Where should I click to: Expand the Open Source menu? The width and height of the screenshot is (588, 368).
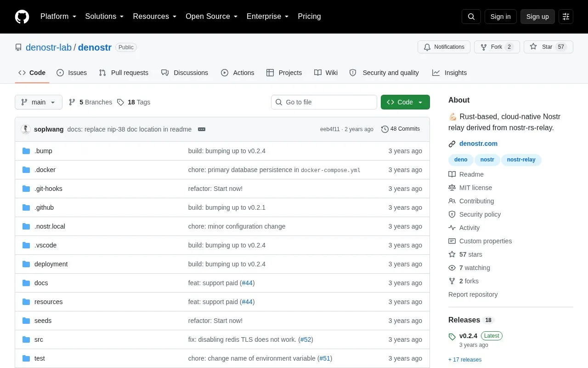coord(212,17)
